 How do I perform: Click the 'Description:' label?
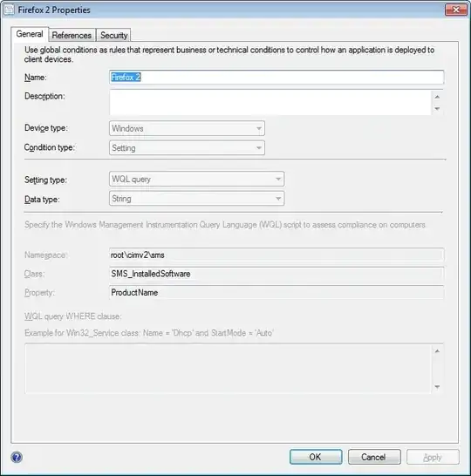(44, 96)
